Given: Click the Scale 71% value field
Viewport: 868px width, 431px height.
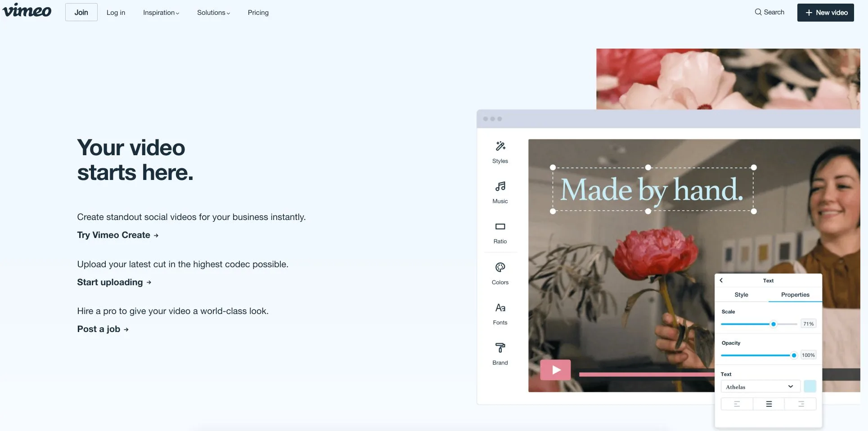Looking at the screenshot, I should pyautogui.click(x=809, y=324).
